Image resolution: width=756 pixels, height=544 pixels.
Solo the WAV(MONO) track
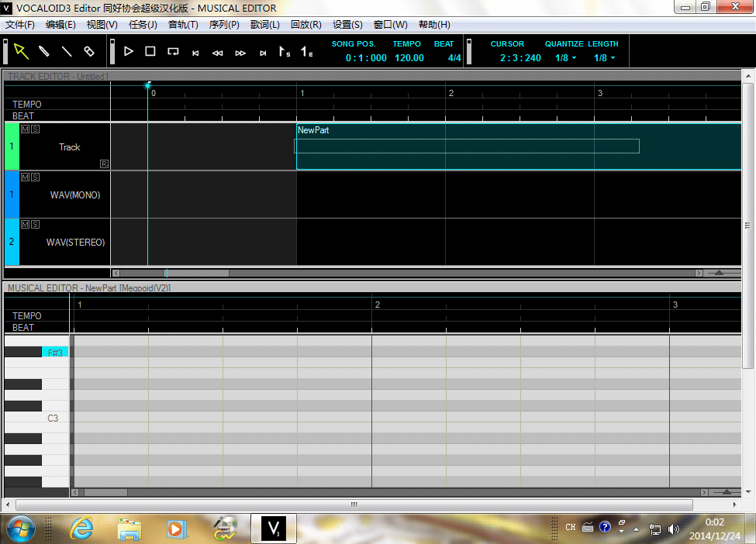click(x=35, y=177)
